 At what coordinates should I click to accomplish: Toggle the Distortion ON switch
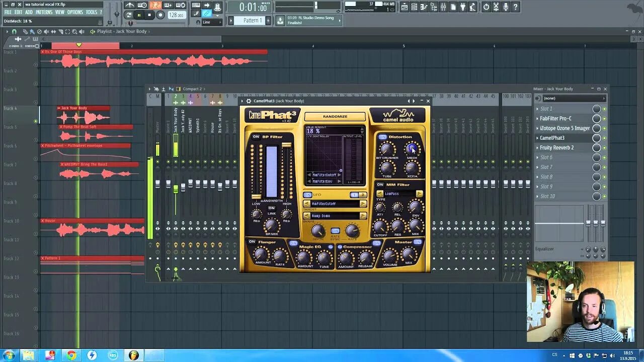pyautogui.click(x=383, y=137)
